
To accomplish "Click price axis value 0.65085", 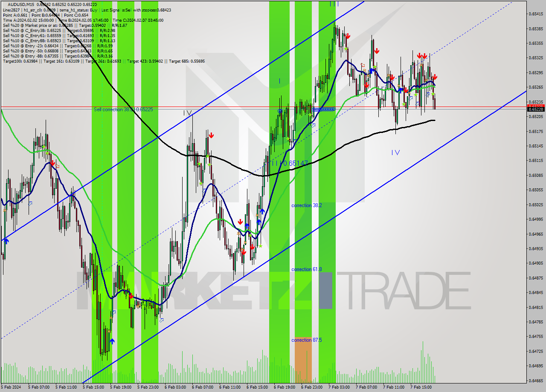I will (x=536, y=175).
